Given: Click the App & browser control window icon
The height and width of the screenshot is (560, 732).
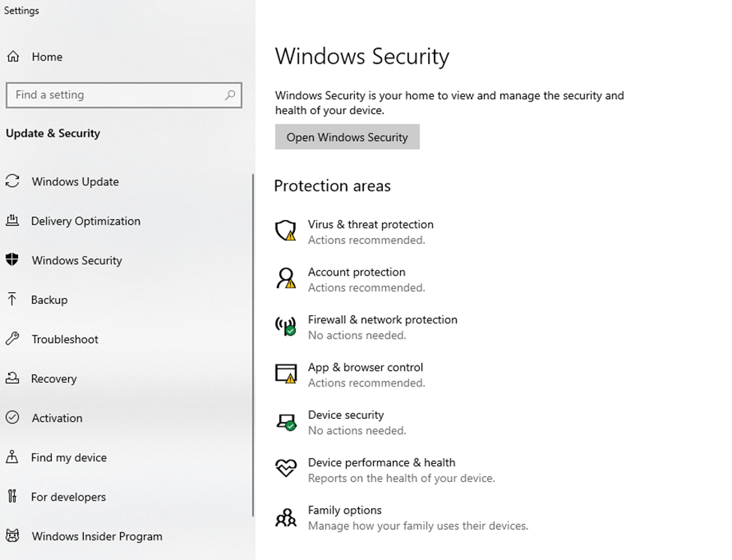Looking at the screenshot, I should tap(286, 374).
